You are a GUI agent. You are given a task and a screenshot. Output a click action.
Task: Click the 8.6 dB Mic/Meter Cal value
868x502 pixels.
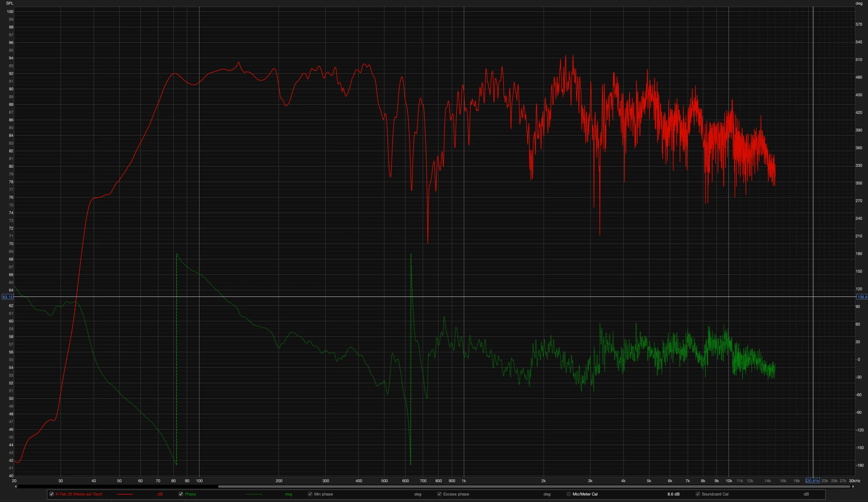[x=673, y=494]
